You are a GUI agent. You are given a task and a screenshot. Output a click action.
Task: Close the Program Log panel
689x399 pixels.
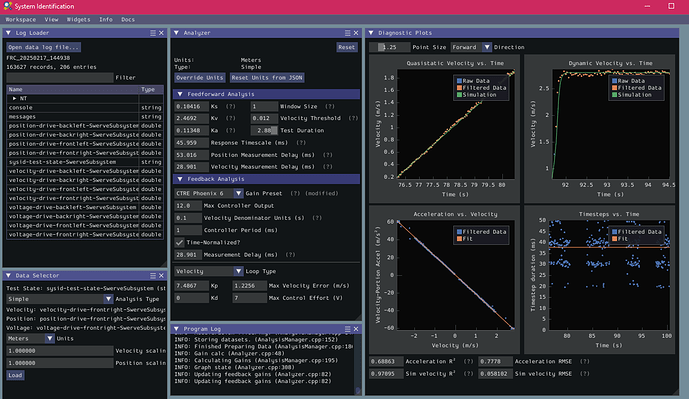(356, 329)
